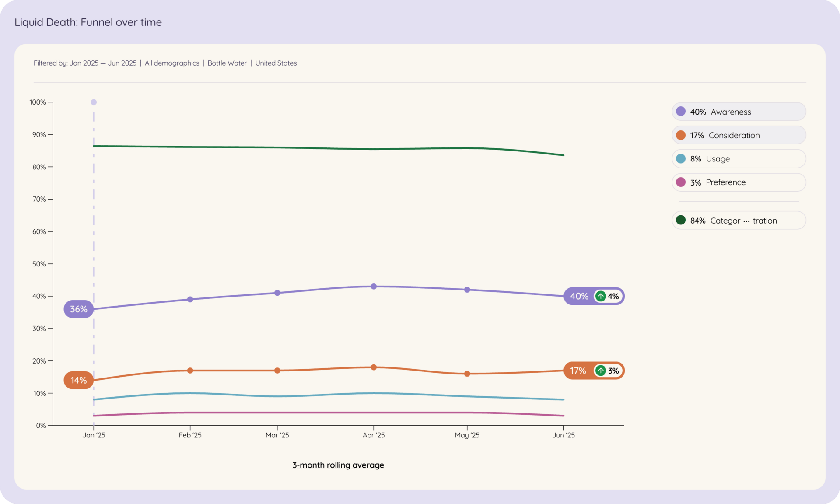The image size is (840, 504).
Task: Select the Awareness data point at May '25
Action: 467,290
